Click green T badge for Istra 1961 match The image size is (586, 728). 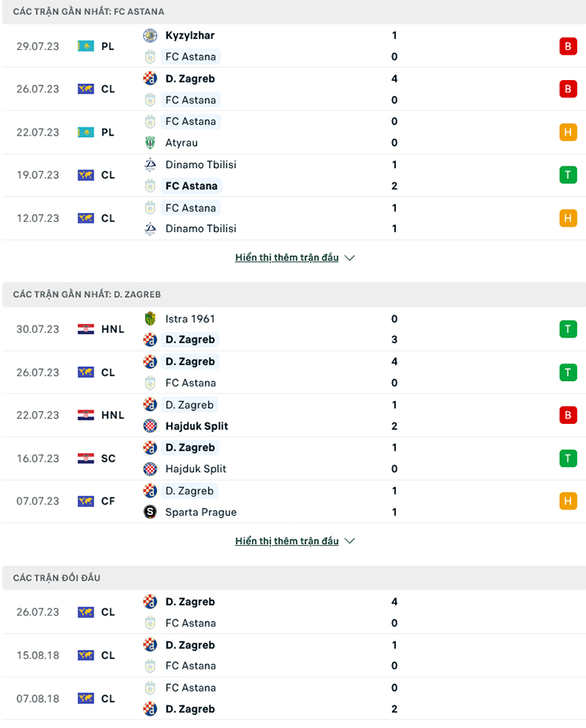[x=568, y=329]
